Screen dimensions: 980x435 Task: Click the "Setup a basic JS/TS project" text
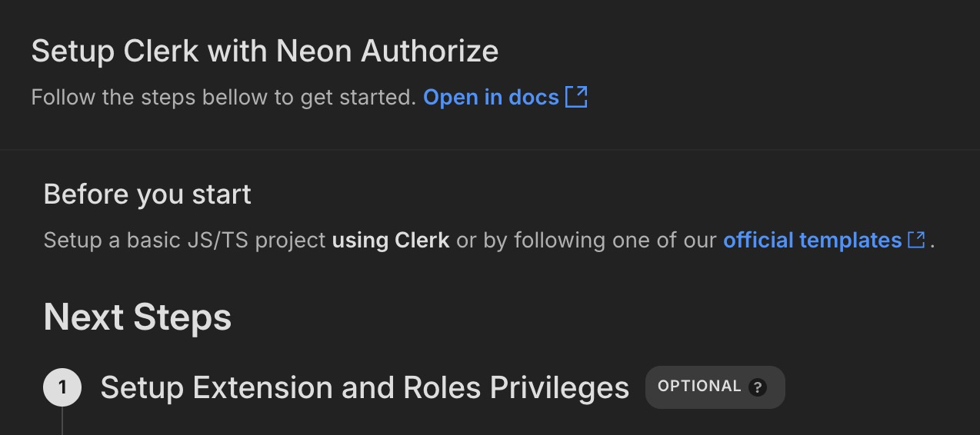coord(185,240)
